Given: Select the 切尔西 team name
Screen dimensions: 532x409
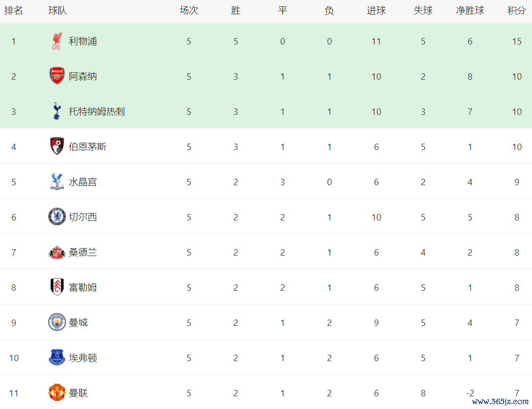Looking at the screenshot, I should coord(82,217).
